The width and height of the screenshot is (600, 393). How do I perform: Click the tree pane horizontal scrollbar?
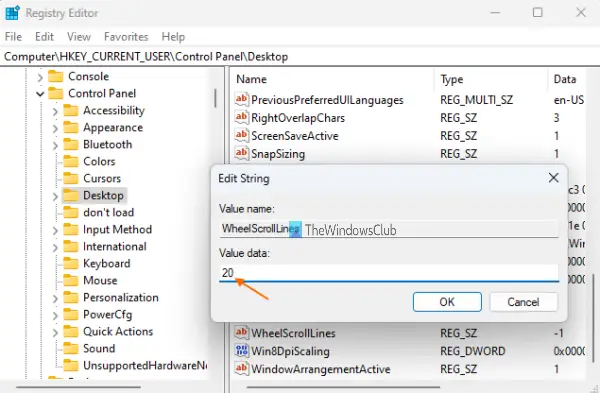pos(78,387)
